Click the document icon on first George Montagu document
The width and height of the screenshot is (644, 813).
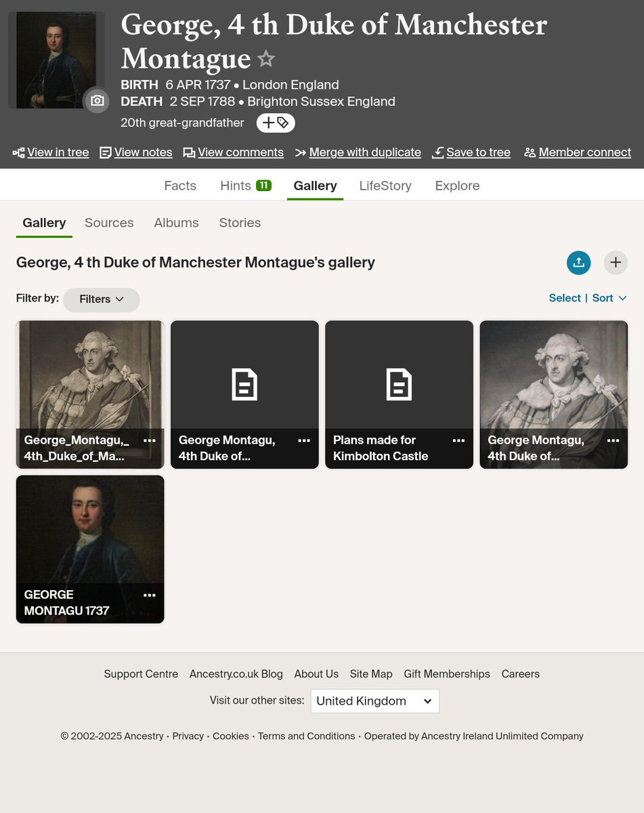pos(244,384)
